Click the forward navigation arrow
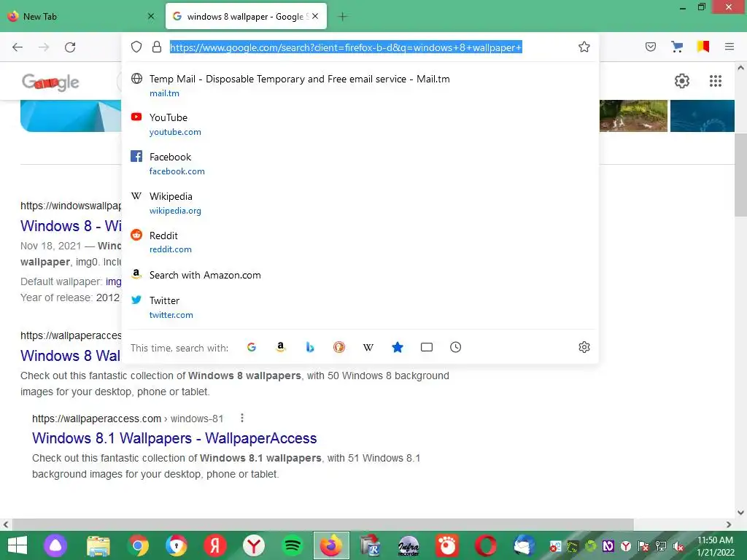747x560 pixels. click(x=44, y=47)
